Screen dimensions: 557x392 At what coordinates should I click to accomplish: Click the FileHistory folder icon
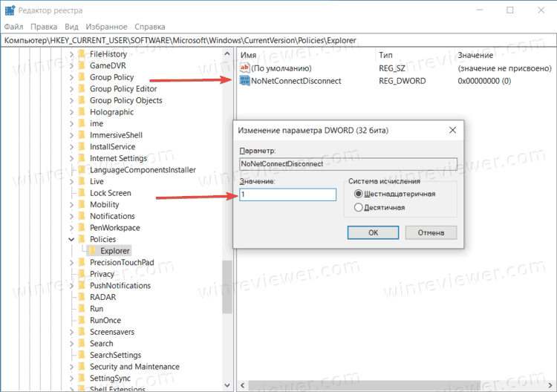(82, 54)
